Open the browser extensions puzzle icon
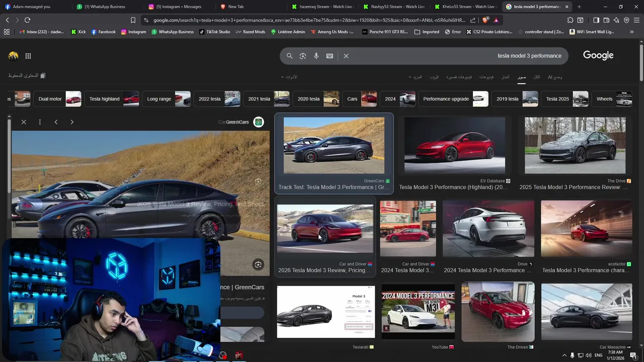644x362 pixels. [x=570, y=20]
